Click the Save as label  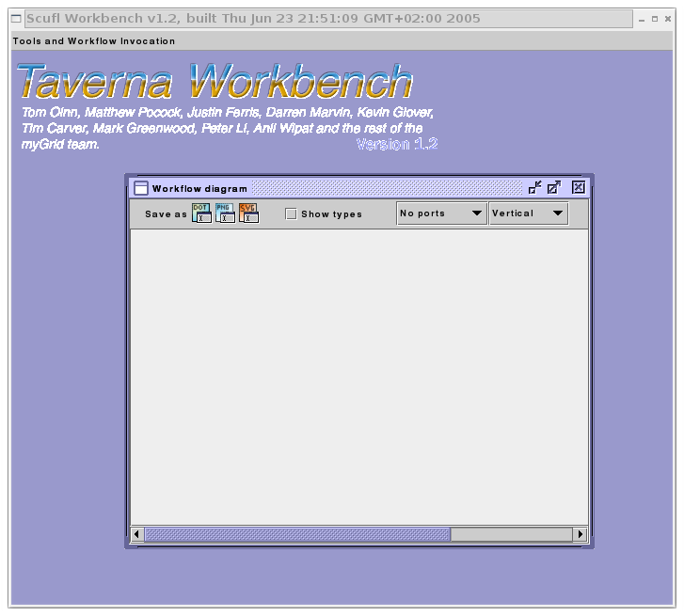point(166,214)
